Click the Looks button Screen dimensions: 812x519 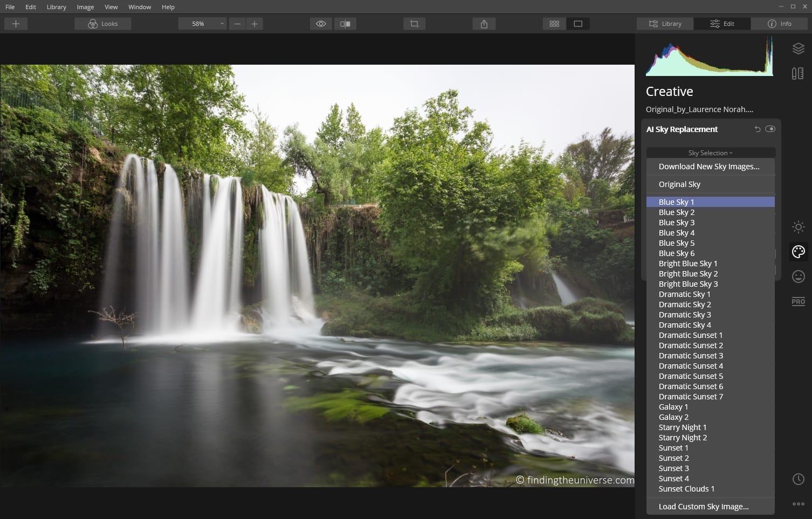pyautogui.click(x=103, y=24)
